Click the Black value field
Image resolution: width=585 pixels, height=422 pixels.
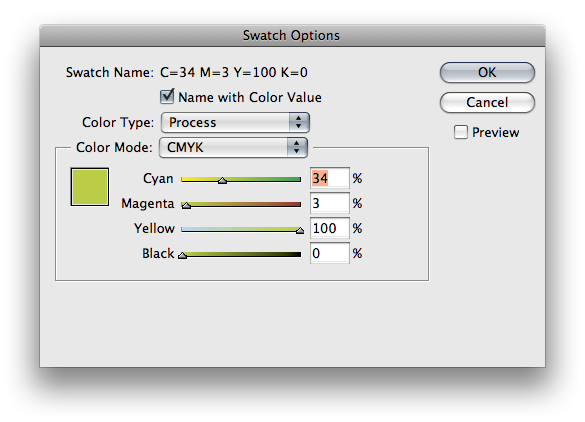pos(329,253)
